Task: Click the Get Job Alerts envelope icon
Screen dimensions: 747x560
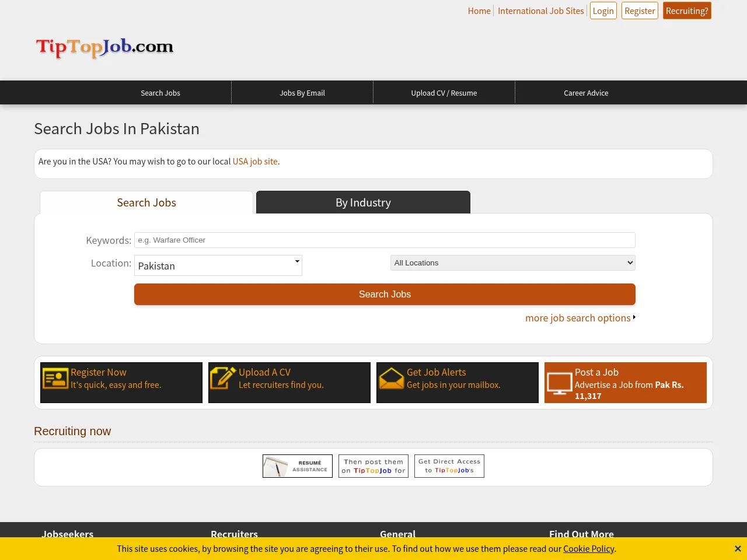Action: pyautogui.click(x=391, y=378)
